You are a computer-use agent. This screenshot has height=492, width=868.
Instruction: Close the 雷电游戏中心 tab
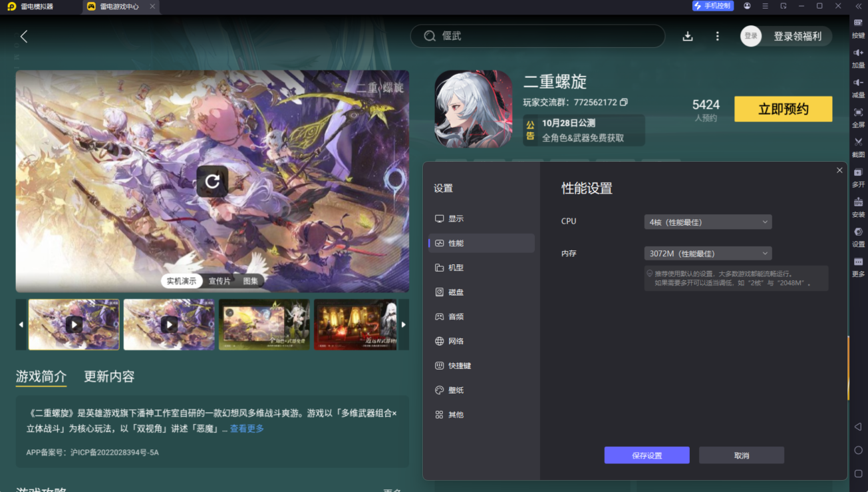click(x=152, y=7)
